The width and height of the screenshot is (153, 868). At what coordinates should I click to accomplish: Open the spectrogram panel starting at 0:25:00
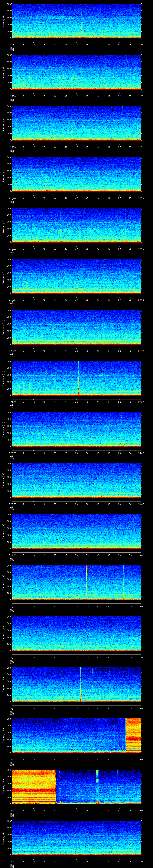click(77, 582)
